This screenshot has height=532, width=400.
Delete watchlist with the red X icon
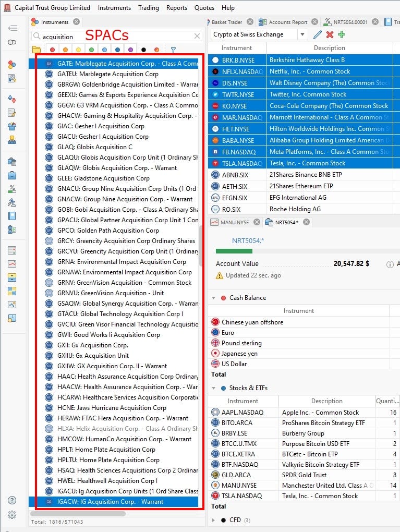(x=330, y=34)
